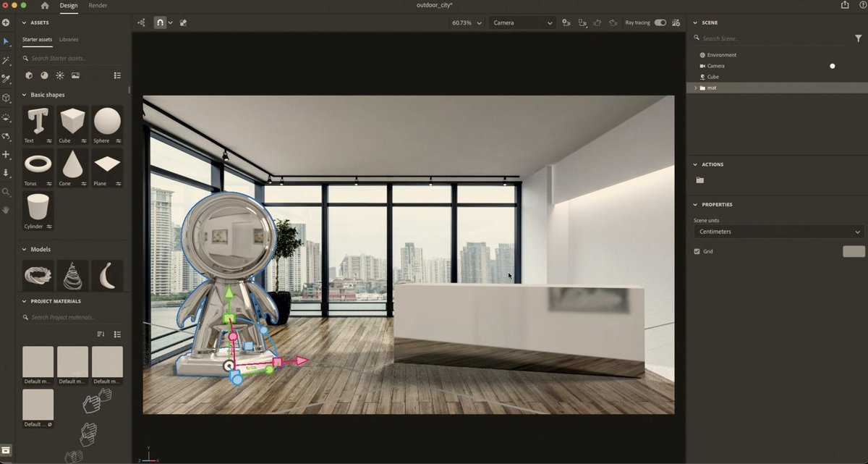Collapse the Scene panel
Viewport: 868px width, 464px height.
point(695,22)
